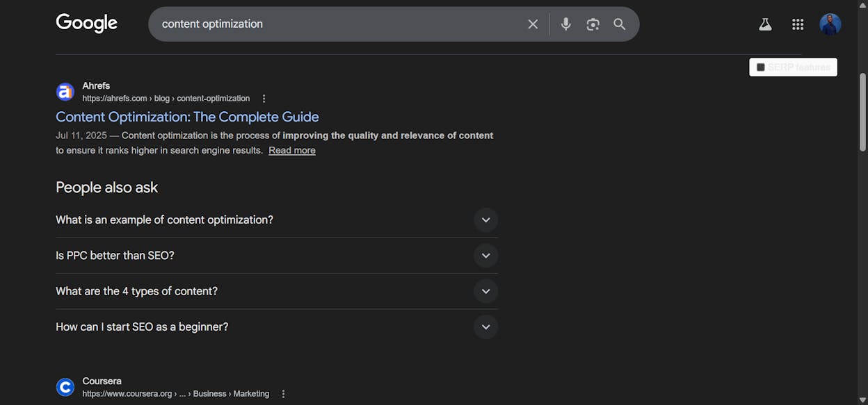Open the three-dot menu for Ahrefs result
The width and height of the screenshot is (868, 405).
pos(264,99)
